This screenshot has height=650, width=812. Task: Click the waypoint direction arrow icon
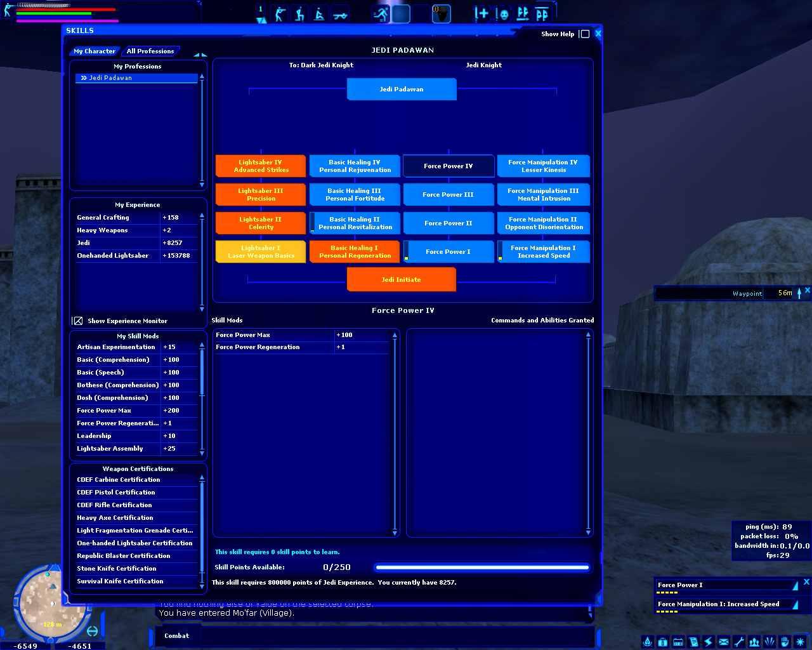click(x=799, y=293)
